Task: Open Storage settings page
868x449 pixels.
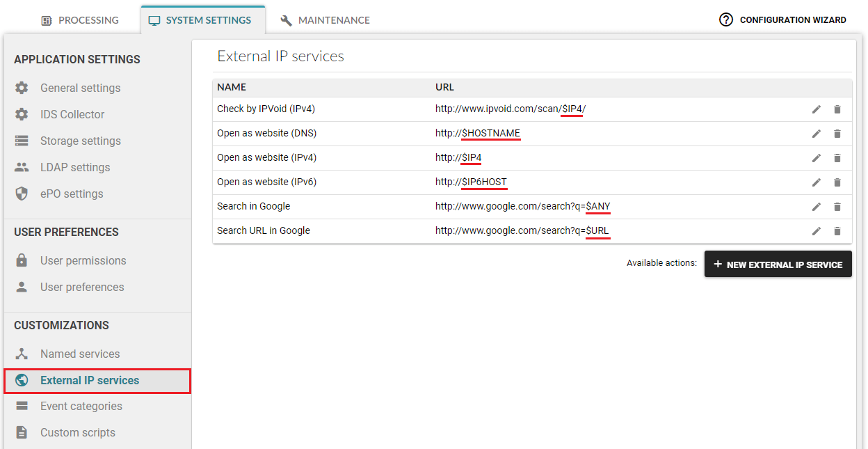Action: pos(80,141)
